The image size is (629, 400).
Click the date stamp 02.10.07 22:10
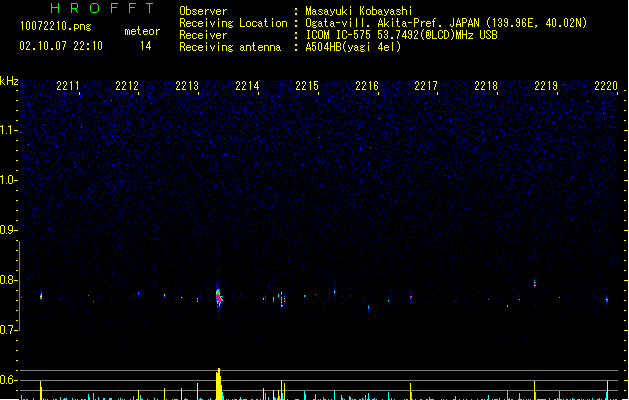[61, 46]
